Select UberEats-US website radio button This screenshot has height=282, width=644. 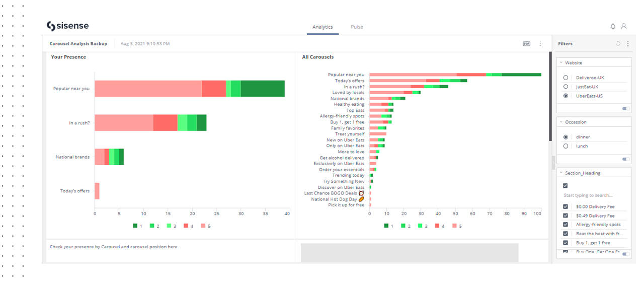[x=566, y=96]
